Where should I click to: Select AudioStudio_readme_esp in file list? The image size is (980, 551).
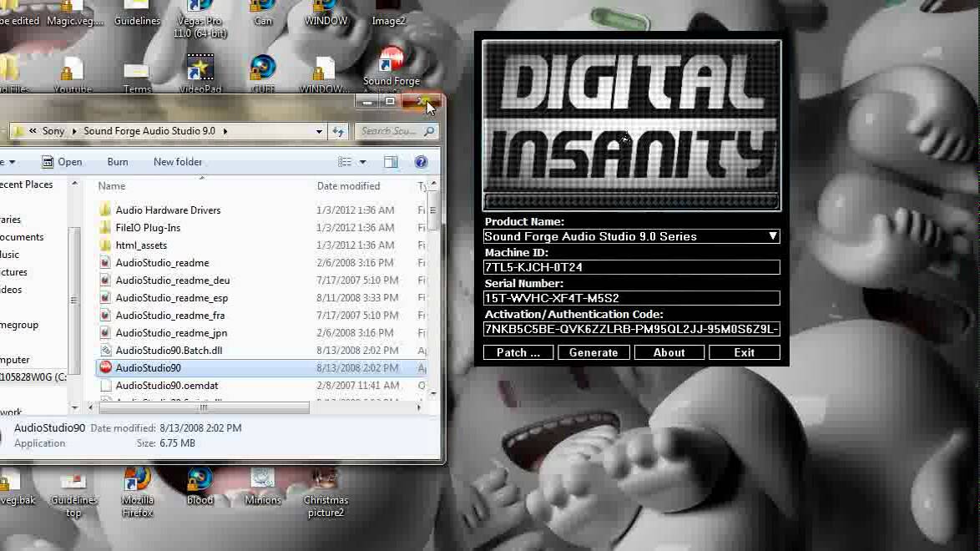171,298
